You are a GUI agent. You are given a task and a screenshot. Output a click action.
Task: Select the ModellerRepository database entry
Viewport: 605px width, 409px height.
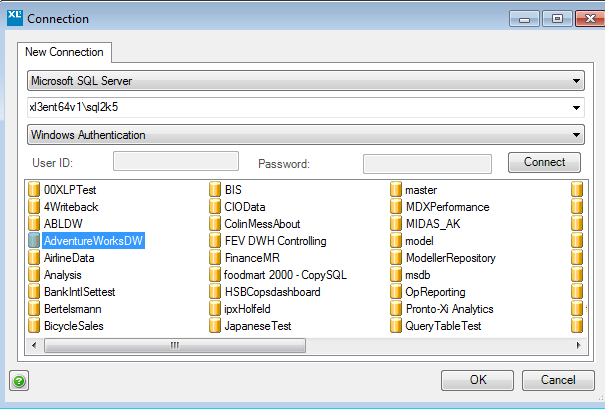450,258
